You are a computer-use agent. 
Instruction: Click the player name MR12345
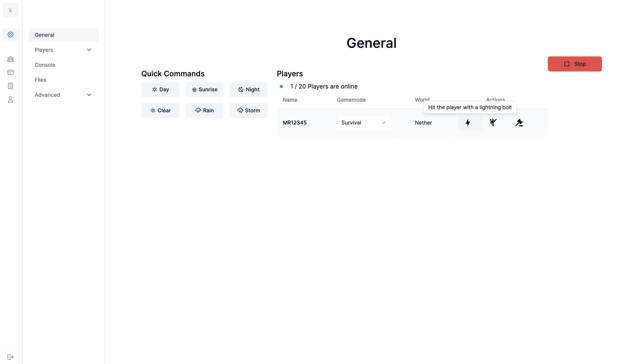pyautogui.click(x=294, y=122)
